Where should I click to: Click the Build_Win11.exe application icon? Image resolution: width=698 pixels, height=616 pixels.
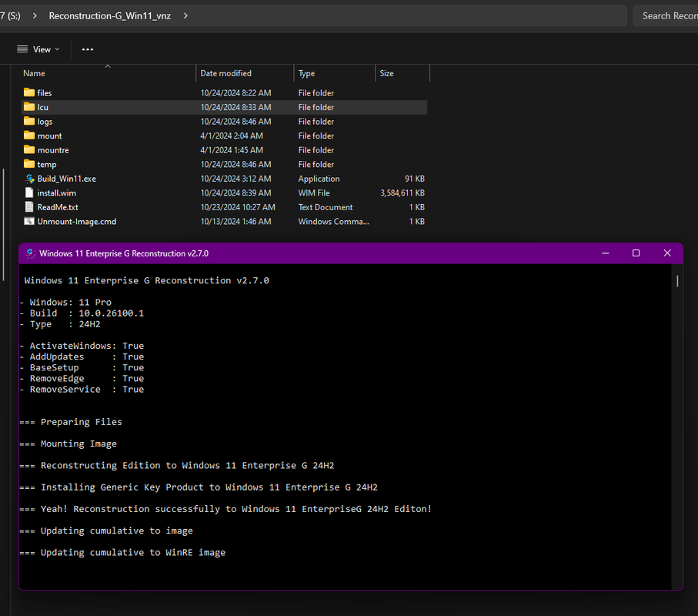(x=29, y=179)
